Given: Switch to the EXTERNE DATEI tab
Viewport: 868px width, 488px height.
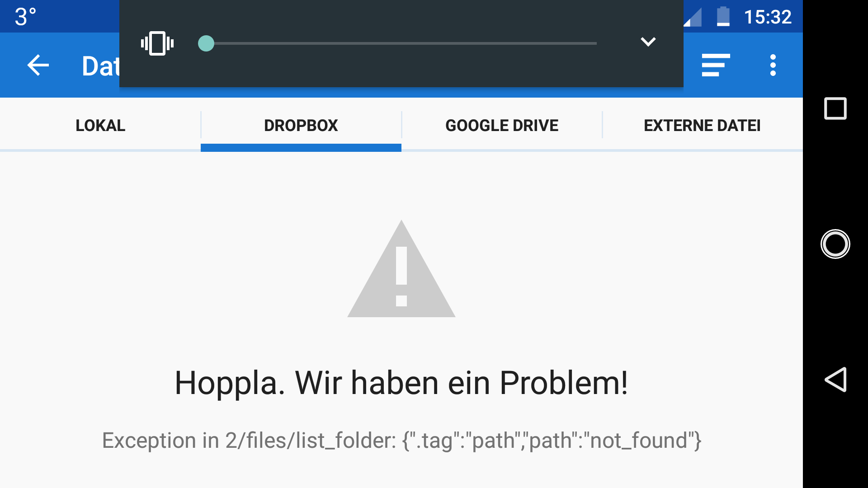Looking at the screenshot, I should (703, 125).
